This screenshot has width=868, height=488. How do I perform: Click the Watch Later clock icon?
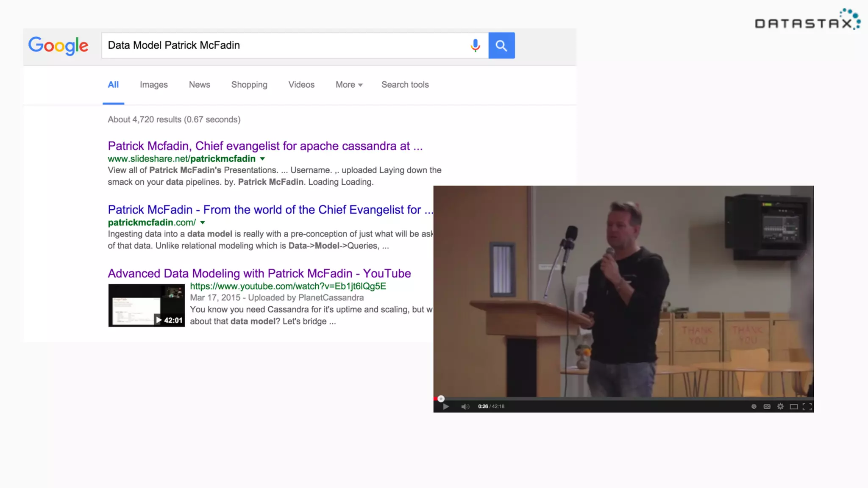click(x=754, y=407)
